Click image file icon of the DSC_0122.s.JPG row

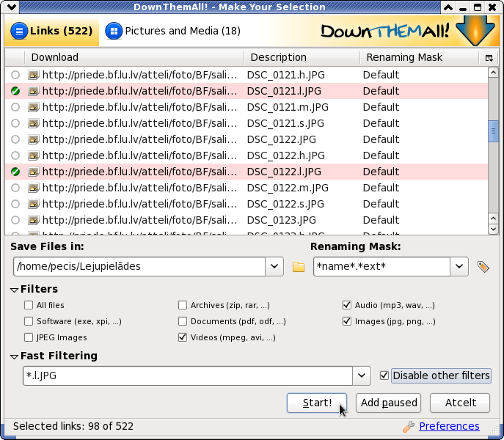click(x=34, y=204)
